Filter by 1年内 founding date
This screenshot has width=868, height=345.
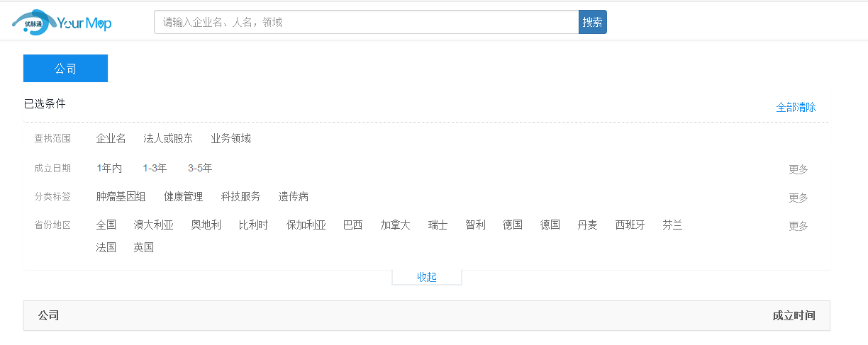(x=109, y=169)
